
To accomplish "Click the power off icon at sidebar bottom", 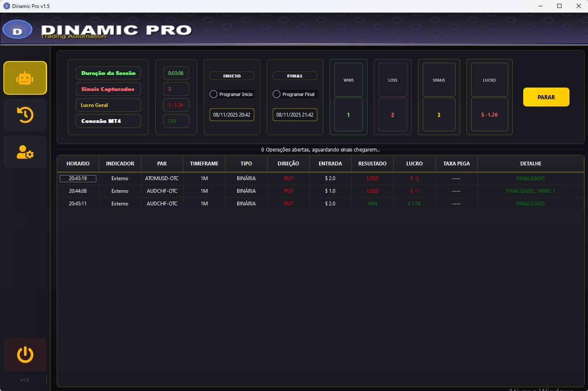I will point(25,355).
